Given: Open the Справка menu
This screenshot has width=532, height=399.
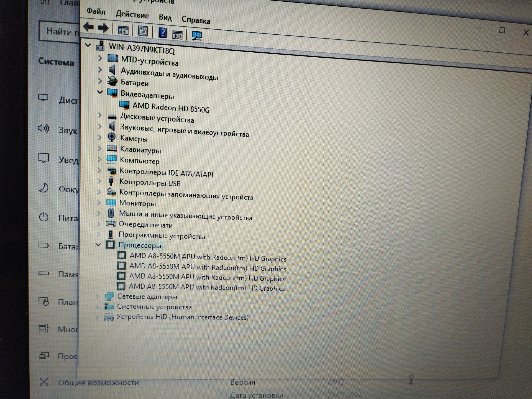Looking at the screenshot, I should click(x=196, y=20).
